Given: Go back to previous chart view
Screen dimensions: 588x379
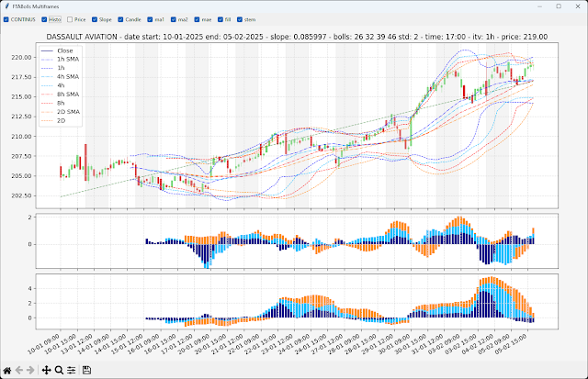Looking at the screenshot, I should click(x=20, y=370).
